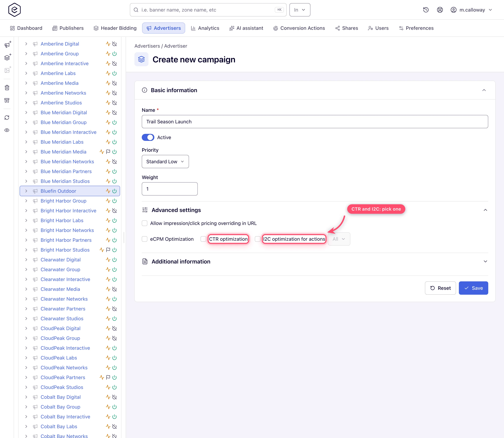Viewport: 504px width, 438px height.
Task: Click the Weight input field
Action: point(170,189)
